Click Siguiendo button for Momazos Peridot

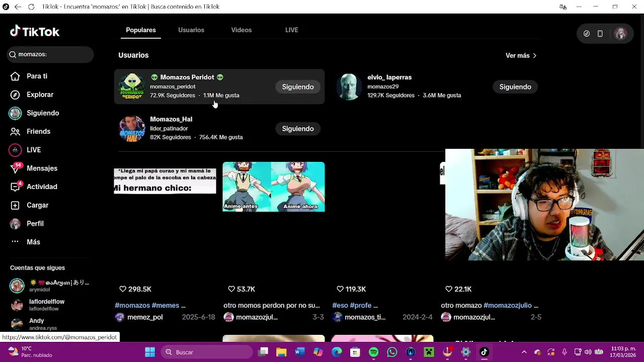pyautogui.click(x=298, y=87)
